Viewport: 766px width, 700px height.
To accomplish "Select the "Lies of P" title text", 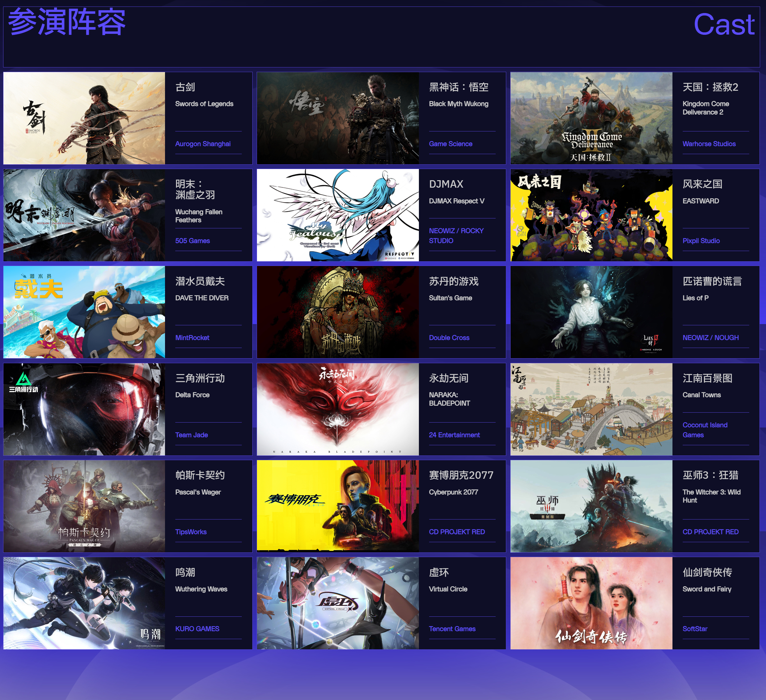I will click(695, 297).
